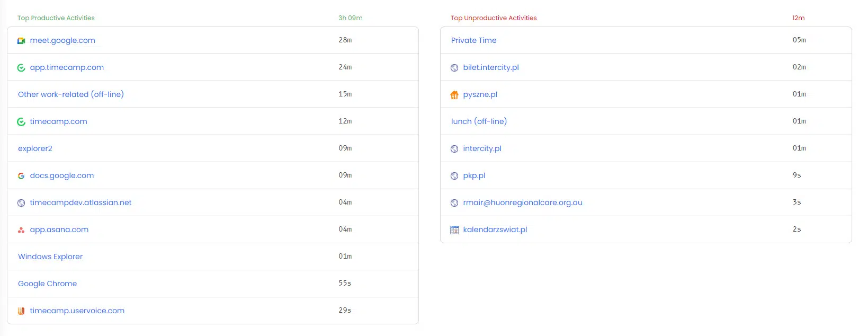Click the globe icon beside rmair@huonregionalcare.org.au
The image size is (868, 336).
(x=454, y=203)
